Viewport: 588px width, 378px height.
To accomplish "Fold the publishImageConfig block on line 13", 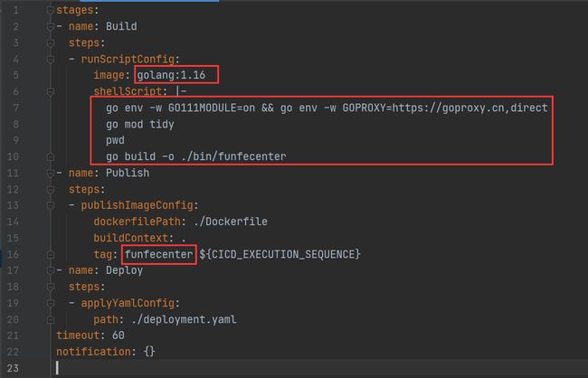I will [51, 205].
